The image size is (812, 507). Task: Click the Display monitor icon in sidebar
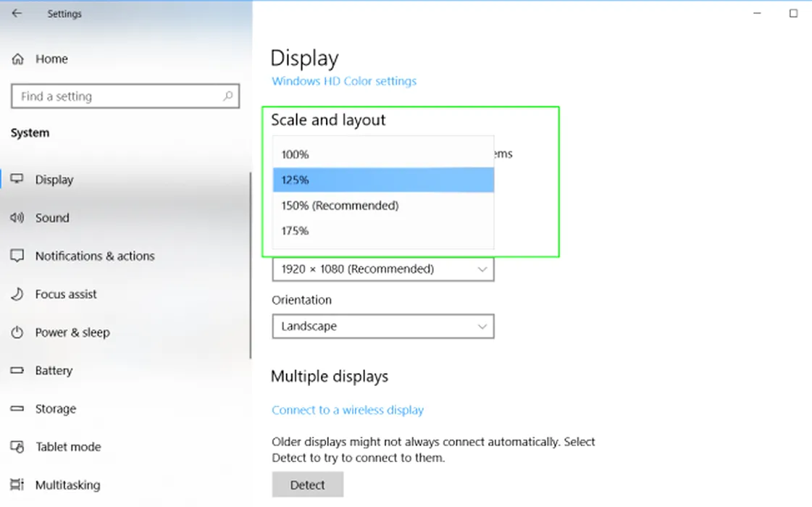[x=17, y=179]
